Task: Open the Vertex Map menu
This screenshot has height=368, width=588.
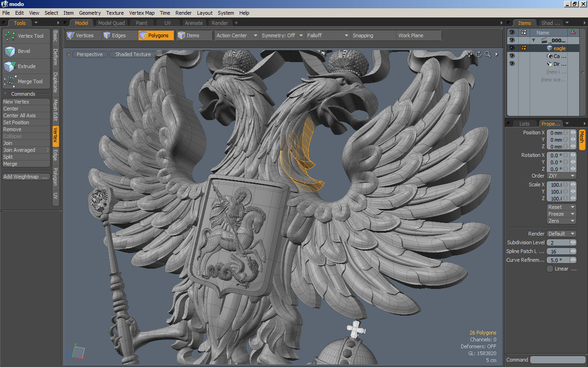Action: (x=141, y=13)
